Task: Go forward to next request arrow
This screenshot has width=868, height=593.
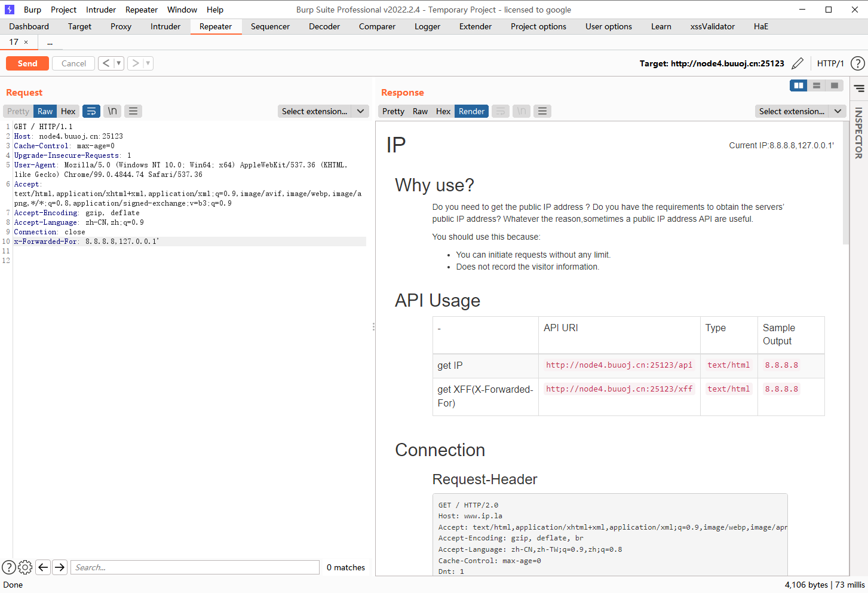Action: click(x=136, y=63)
